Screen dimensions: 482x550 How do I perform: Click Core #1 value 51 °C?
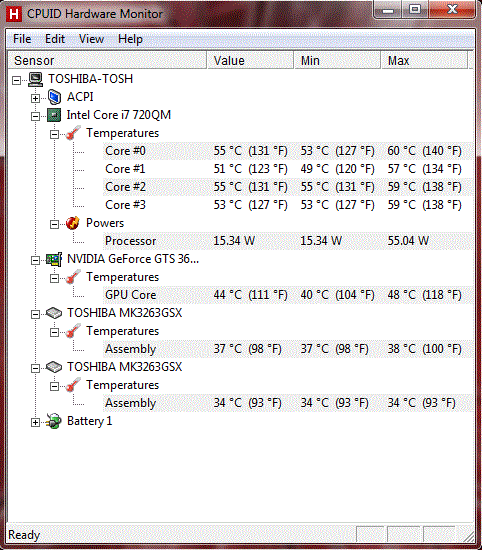pyautogui.click(x=250, y=169)
